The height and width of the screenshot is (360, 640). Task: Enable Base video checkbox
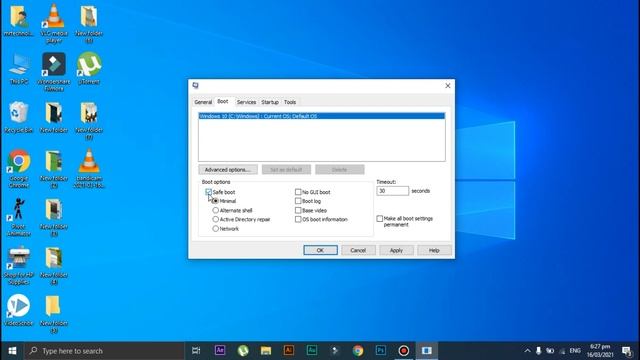click(298, 210)
